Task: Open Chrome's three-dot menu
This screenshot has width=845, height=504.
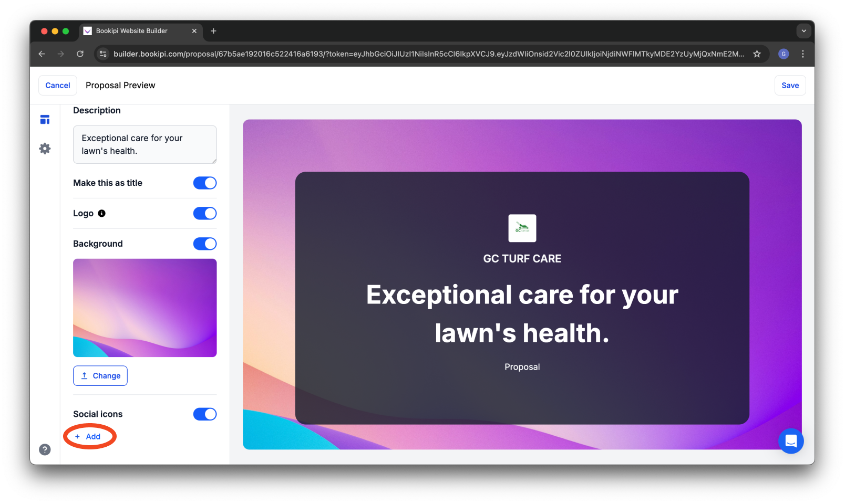Action: [802, 54]
